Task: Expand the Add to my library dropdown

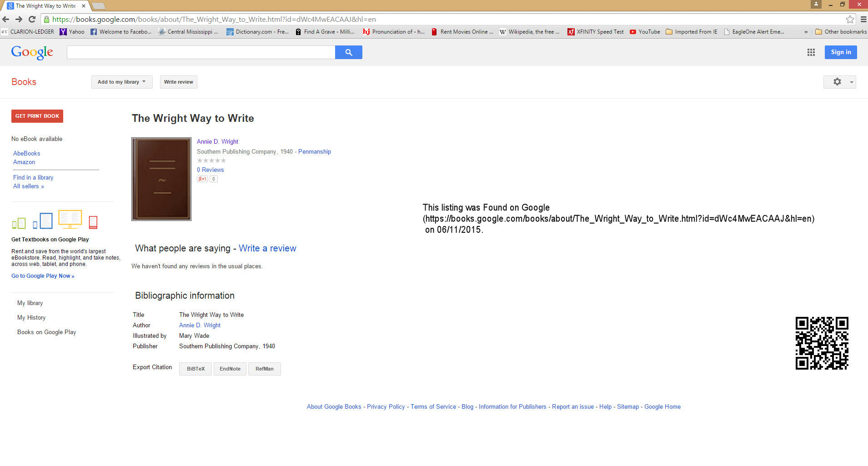Action: tap(121, 82)
